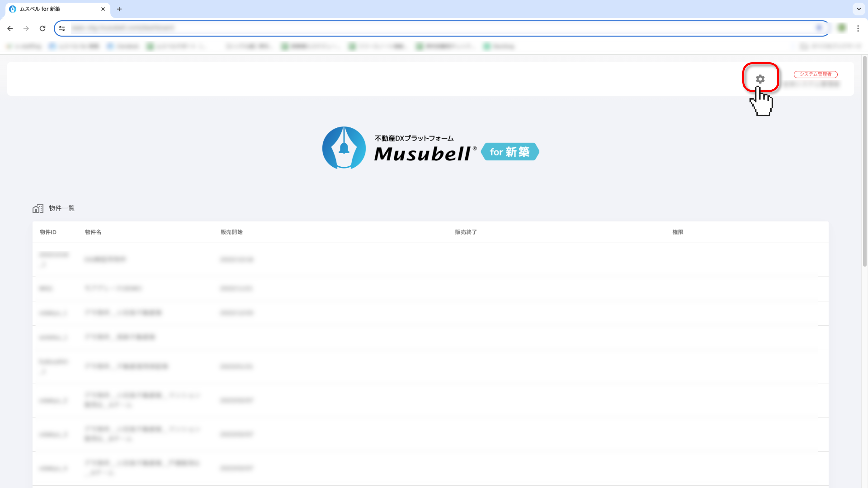Open Chrome three-dot menu
The width and height of the screenshot is (868, 488).
click(x=858, y=29)
